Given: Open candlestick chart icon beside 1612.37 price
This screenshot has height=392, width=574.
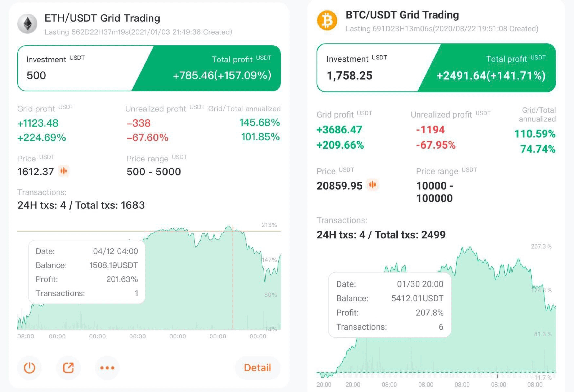Looking at the screenshot, I should click(x=64, y=171).
